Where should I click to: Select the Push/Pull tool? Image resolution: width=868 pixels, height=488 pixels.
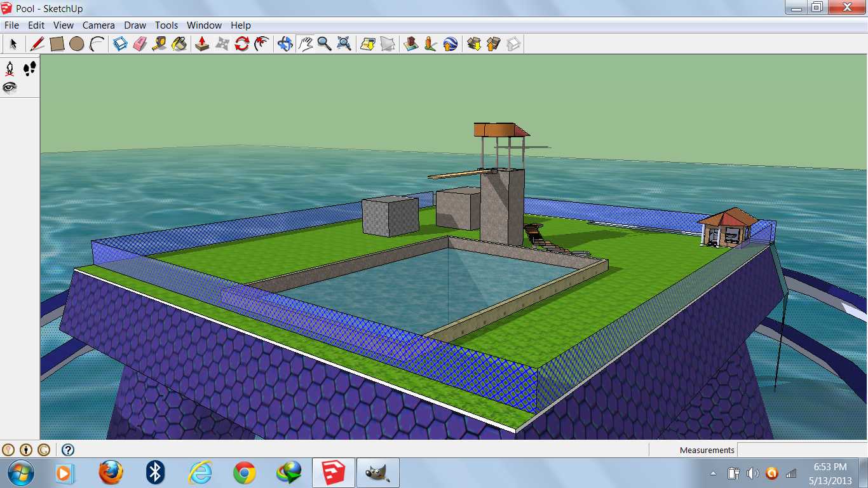(x=202, y=44)
